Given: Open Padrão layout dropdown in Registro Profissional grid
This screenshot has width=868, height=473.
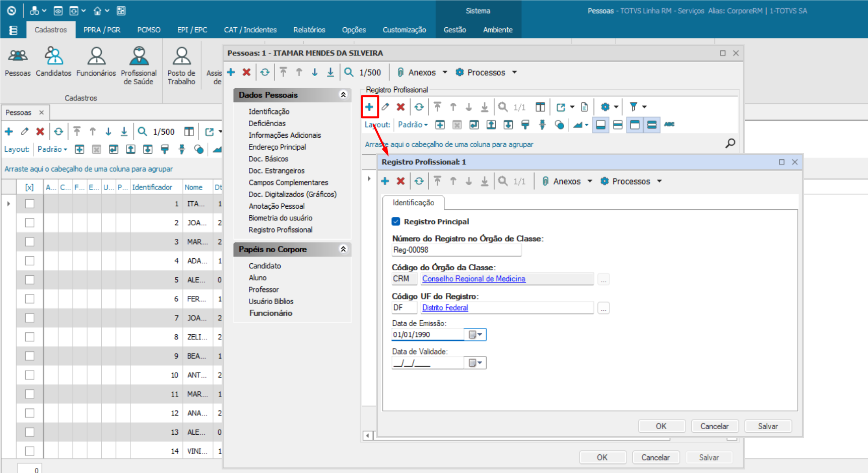Looking at the screenshot, I should click(413, 125).
